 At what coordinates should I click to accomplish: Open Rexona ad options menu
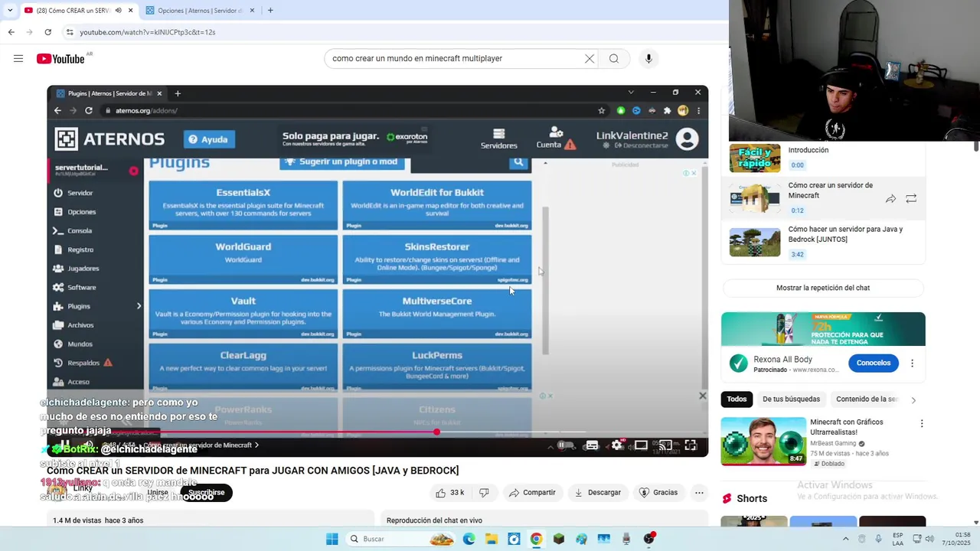click(912, 364)
